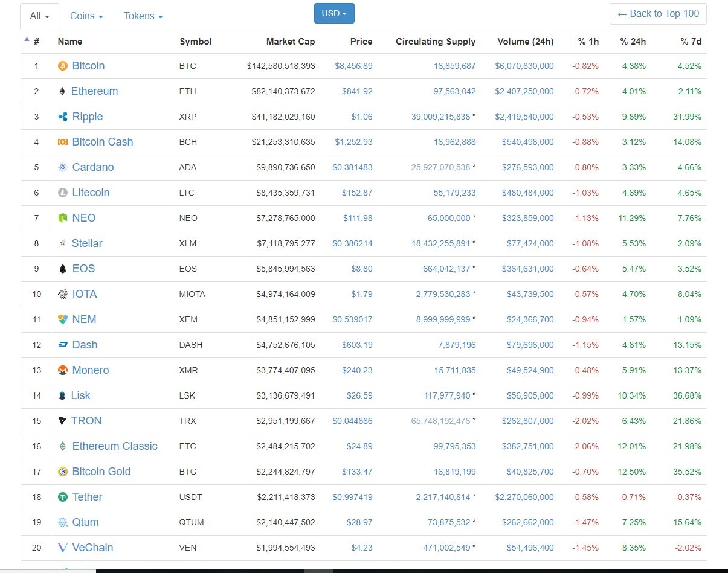Click the IOTA logo icon
Viewport: 728px width, 573px height.
point(63,294)
